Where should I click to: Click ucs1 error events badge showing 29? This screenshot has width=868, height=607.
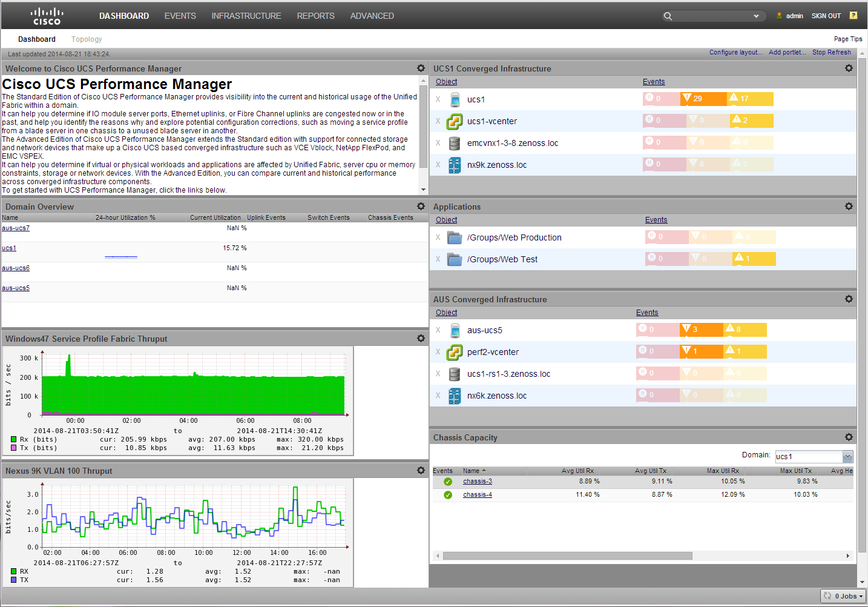703,99
